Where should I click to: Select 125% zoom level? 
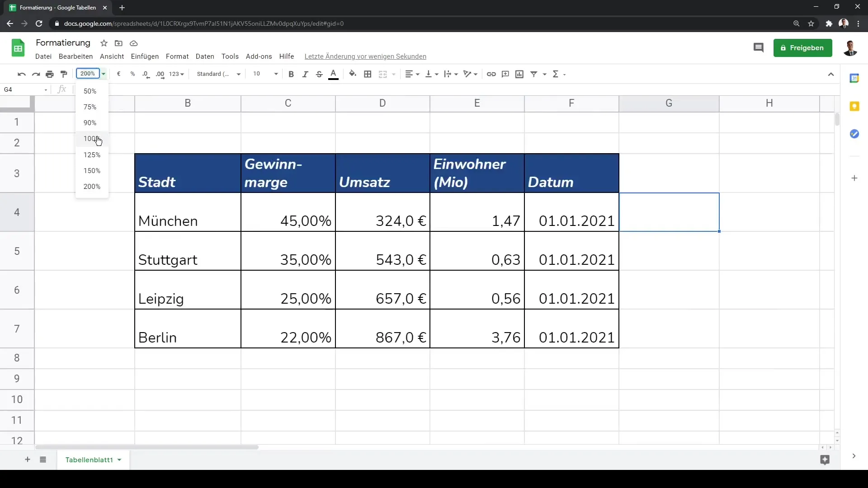[x=92, y=155]
